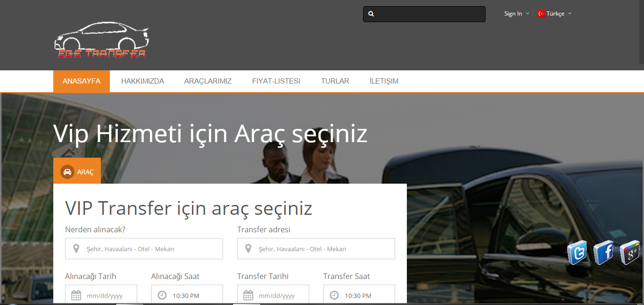Expand the Sign In dropdown
This screenshot has height=305, width=644.
(x=516, y=14)
